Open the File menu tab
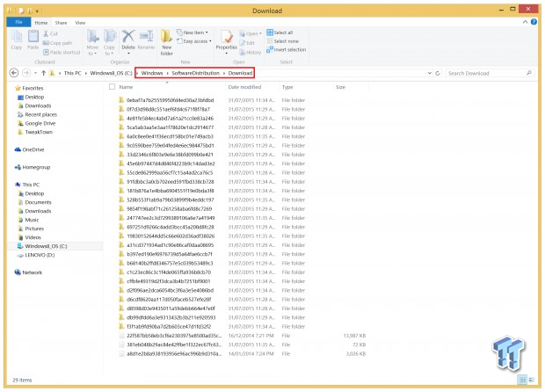The height and width of the screenshot is (392, 545). point(18,22)
